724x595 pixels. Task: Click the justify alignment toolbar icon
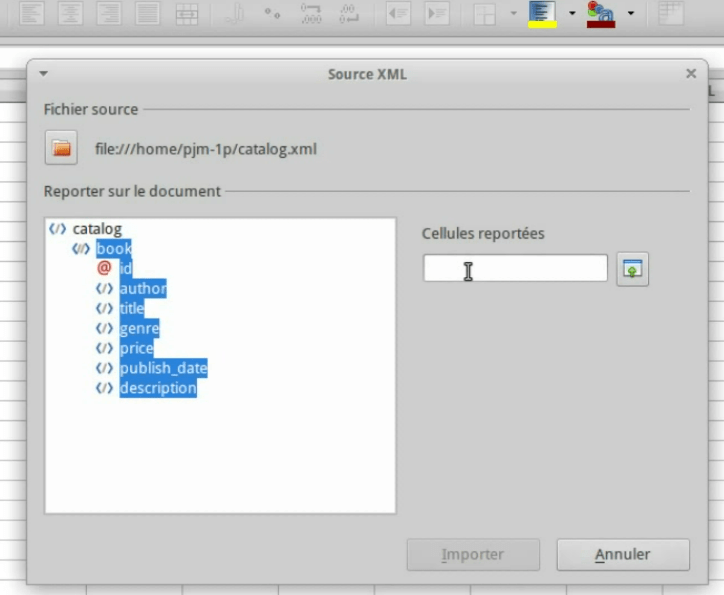point(147,14)
